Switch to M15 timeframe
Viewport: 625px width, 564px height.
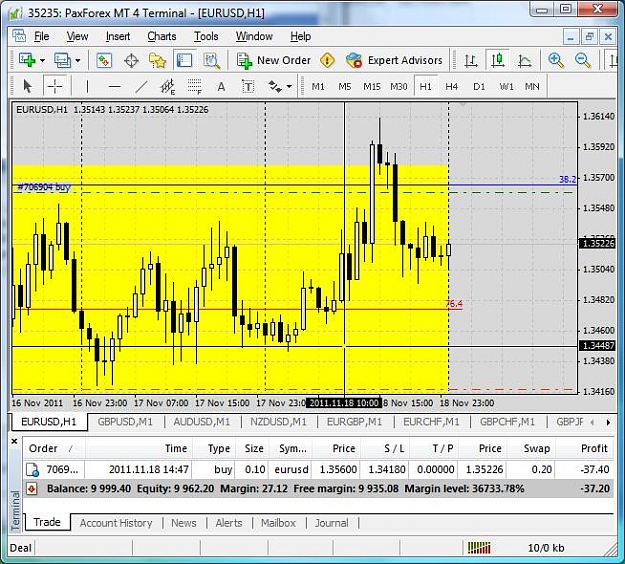pos(371,86)
